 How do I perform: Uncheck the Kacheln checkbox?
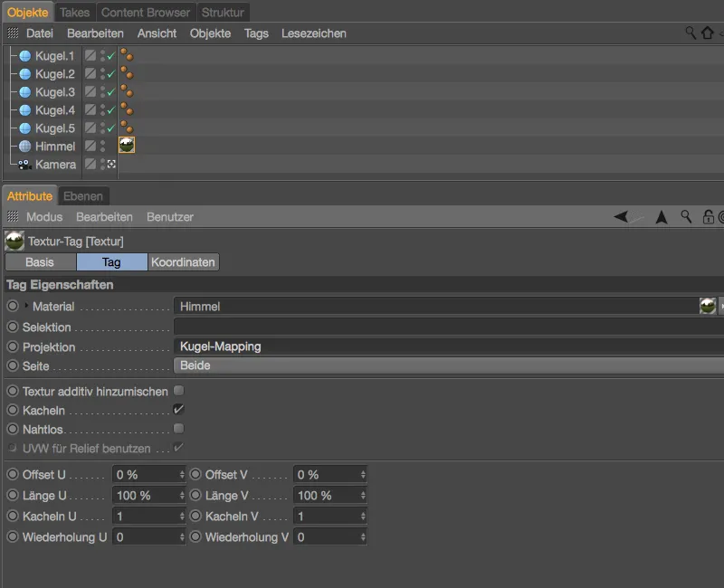pos(178,410)
